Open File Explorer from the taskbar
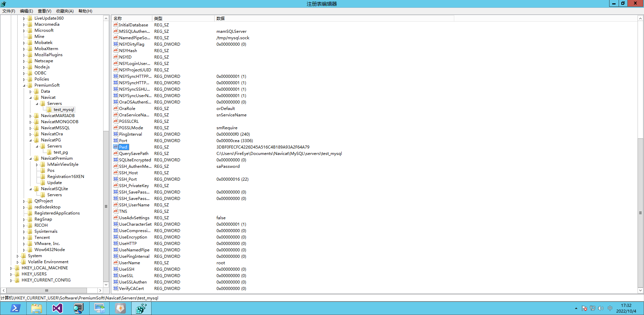The width and height of the screenshot is (644, 315). coord(37,308)
